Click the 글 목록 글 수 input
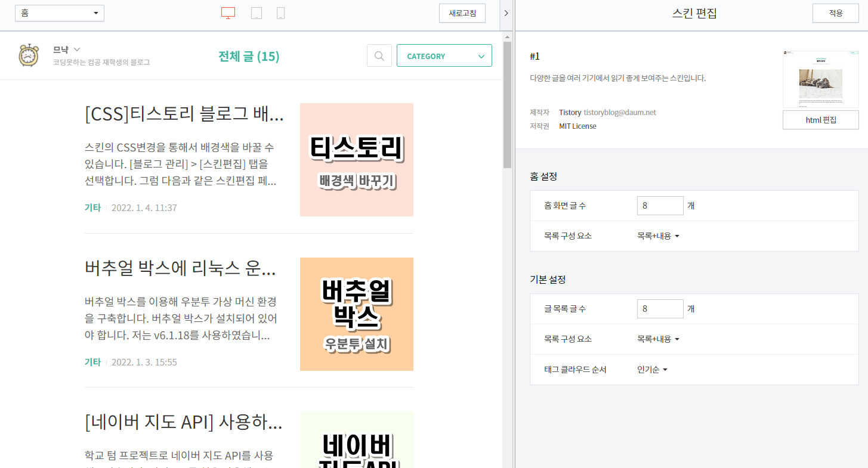Screen dimensions: 868x468 [660, 309]
